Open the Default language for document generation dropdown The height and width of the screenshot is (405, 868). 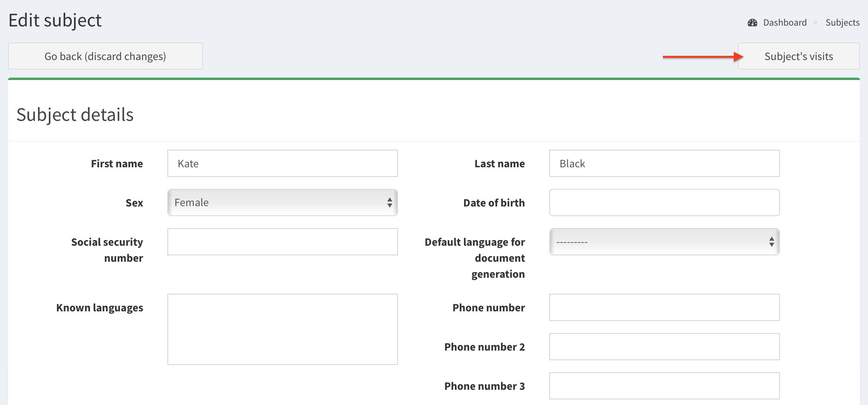(664, 242)
